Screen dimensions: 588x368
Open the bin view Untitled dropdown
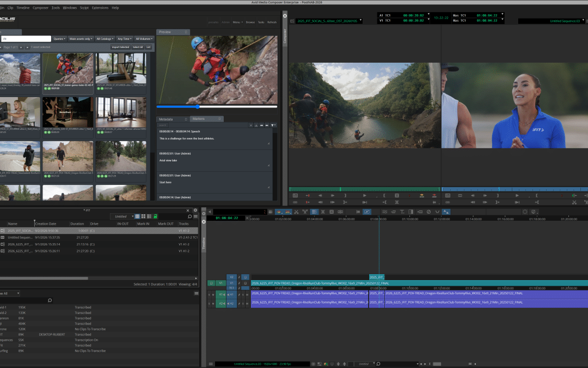click(122, 216)
